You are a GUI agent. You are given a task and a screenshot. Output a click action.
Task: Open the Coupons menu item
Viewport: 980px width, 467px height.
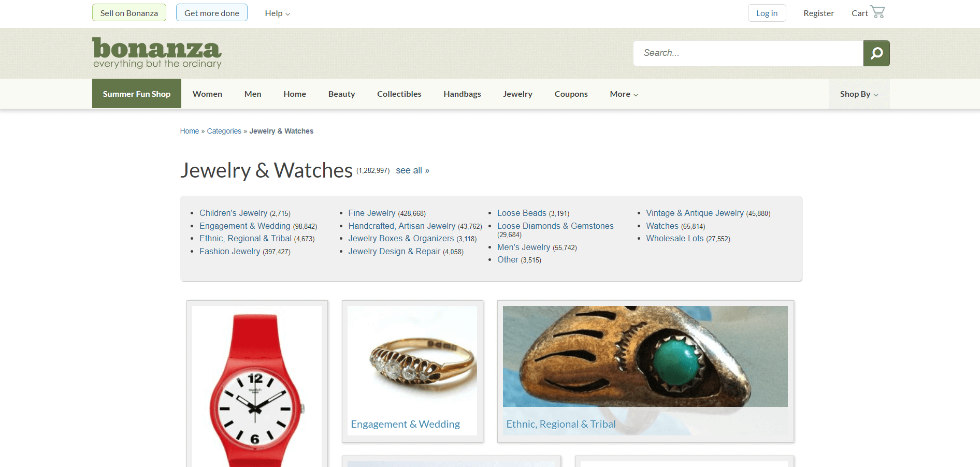[571, 94]
